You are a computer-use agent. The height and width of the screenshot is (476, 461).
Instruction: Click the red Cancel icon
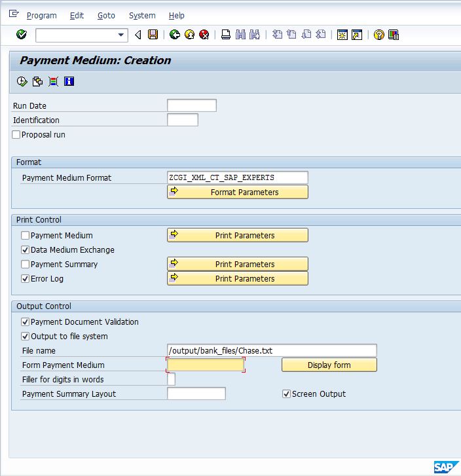[204, 35]
